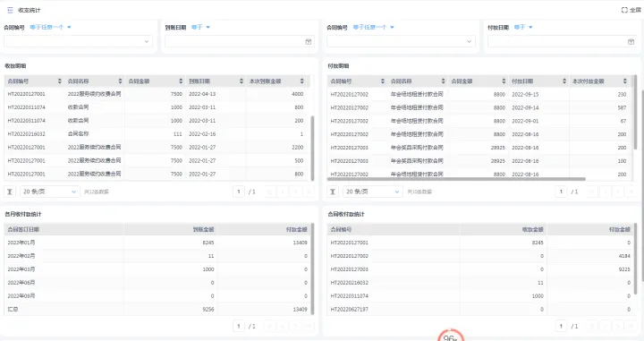
Task: Open 20 条/页 selector under 收款明细
Action: pyautogui.click(x=49, y=192)
